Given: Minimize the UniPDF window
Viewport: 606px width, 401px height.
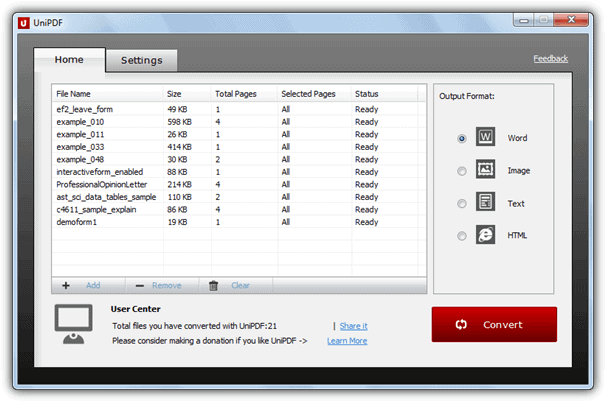Looking at the screenshot, I should pos(524,20).
